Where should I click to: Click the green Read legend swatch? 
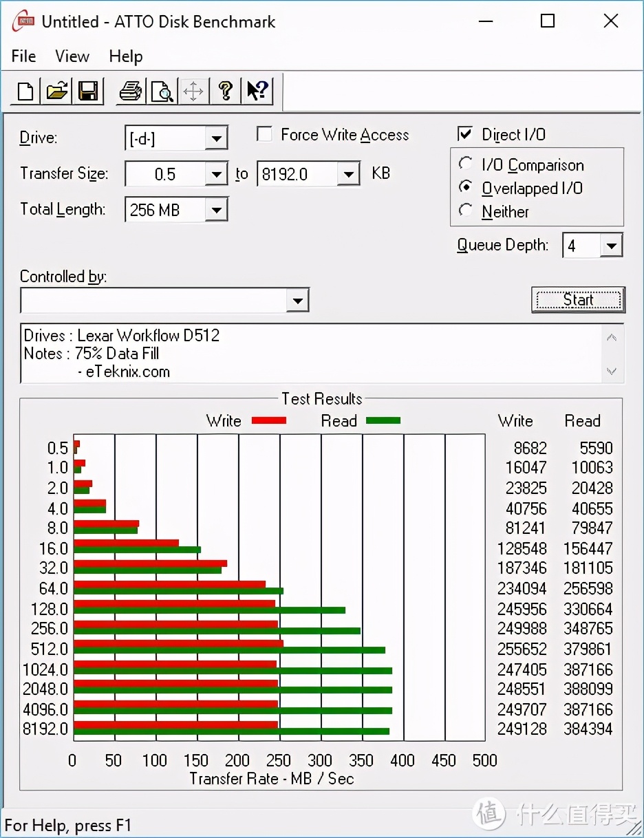click(383, 420)
